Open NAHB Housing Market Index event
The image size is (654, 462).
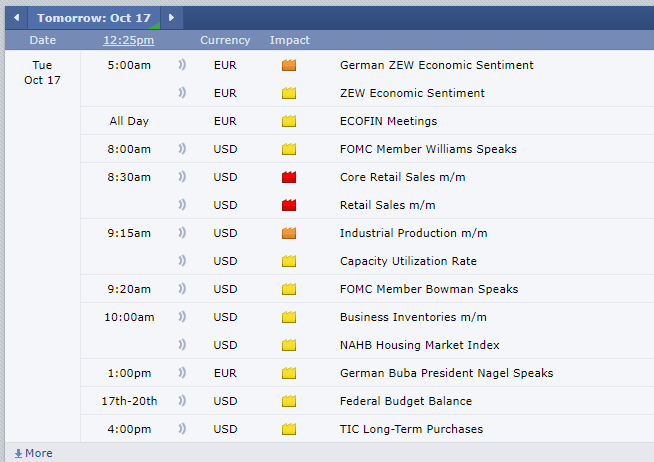pyautogui.click(x=419, y=345)
